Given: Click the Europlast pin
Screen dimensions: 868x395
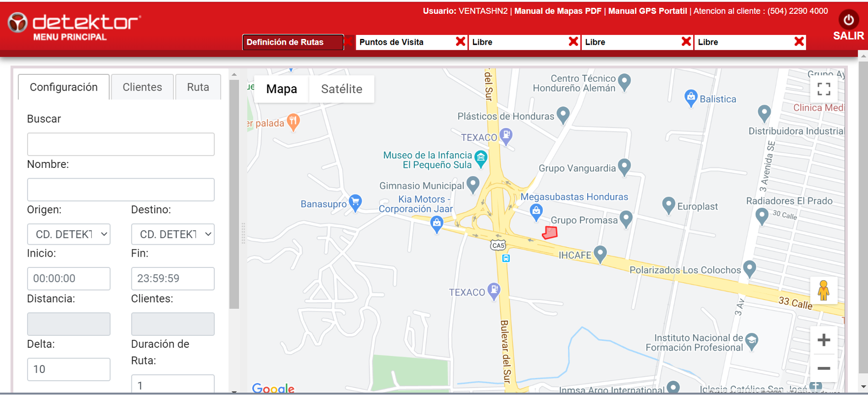Looking at the screenshot, I should tap(668, 205).
